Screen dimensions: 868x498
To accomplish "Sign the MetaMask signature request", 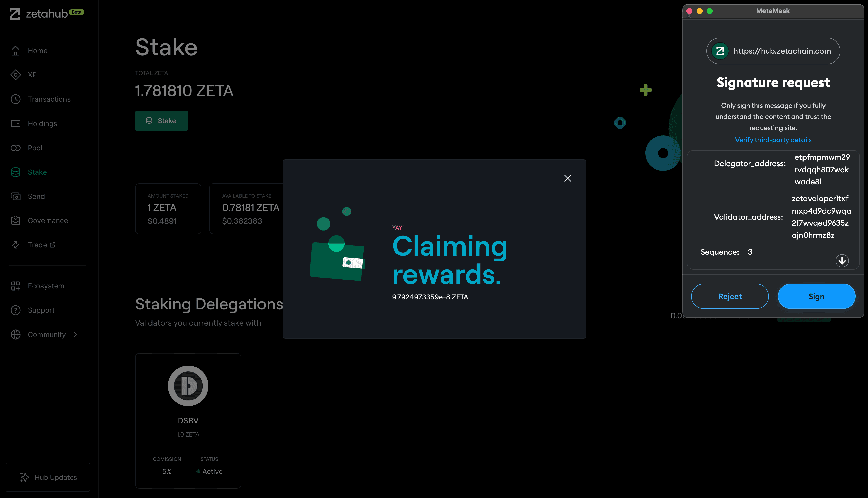I will pyautogui.click(x=816, y=296).
